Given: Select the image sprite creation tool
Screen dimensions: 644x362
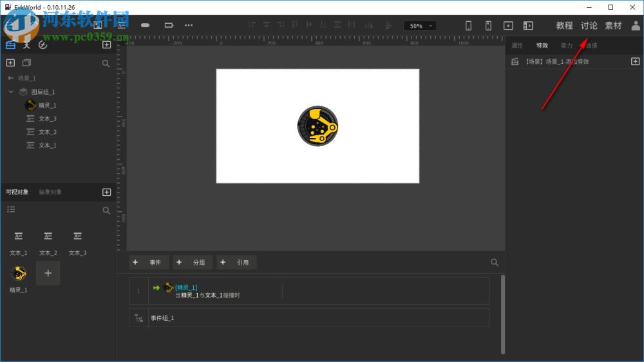Looking at the screenshot, I should [98, 25].
